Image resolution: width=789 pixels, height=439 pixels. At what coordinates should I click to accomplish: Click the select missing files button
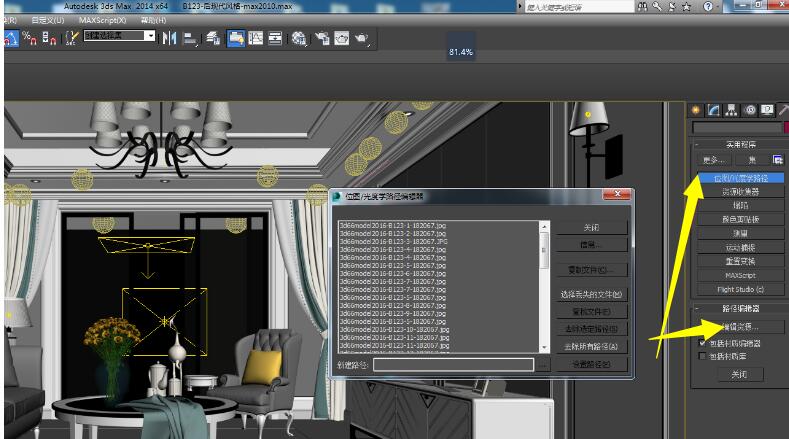592,294
